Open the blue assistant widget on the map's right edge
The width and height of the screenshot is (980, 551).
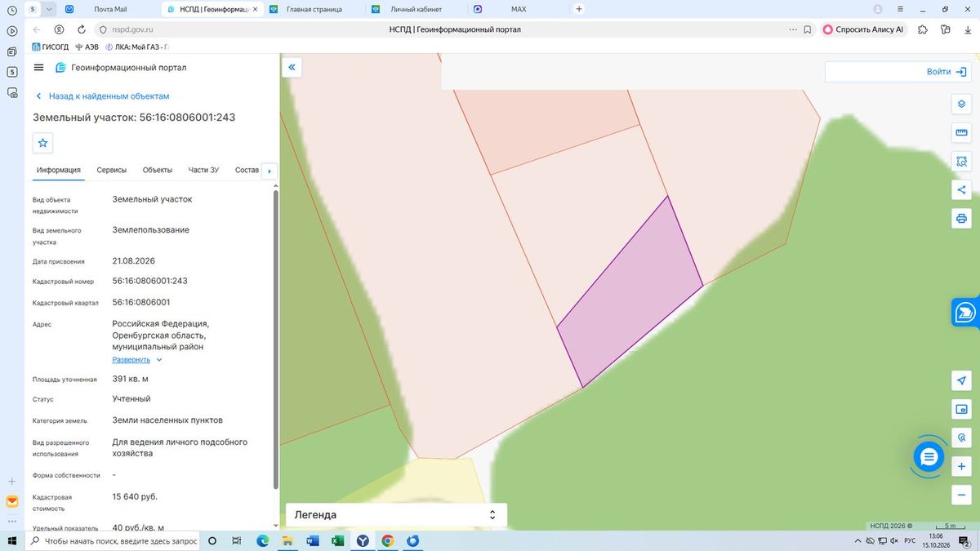[965, 312]
